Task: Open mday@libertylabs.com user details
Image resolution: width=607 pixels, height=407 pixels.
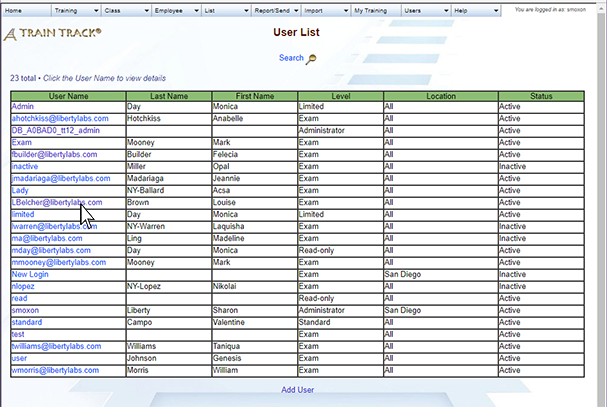Action: (x=51, y=251)
